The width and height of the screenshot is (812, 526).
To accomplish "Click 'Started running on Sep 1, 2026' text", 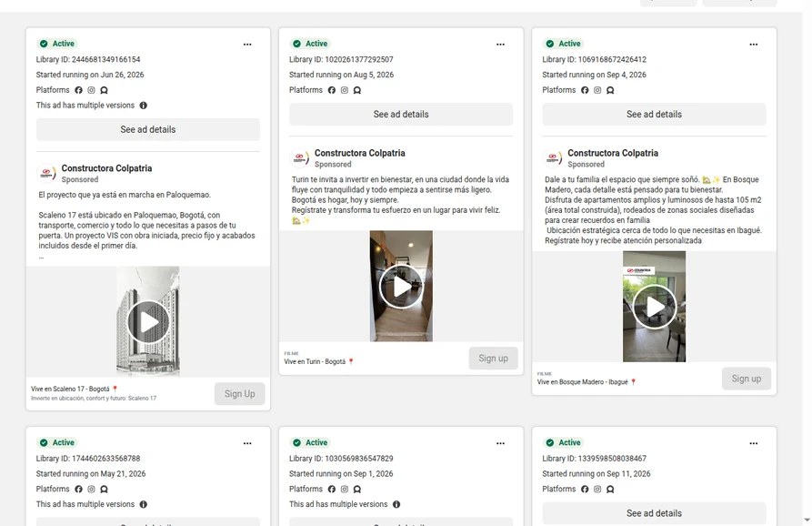I will click(x=341, y=473).
